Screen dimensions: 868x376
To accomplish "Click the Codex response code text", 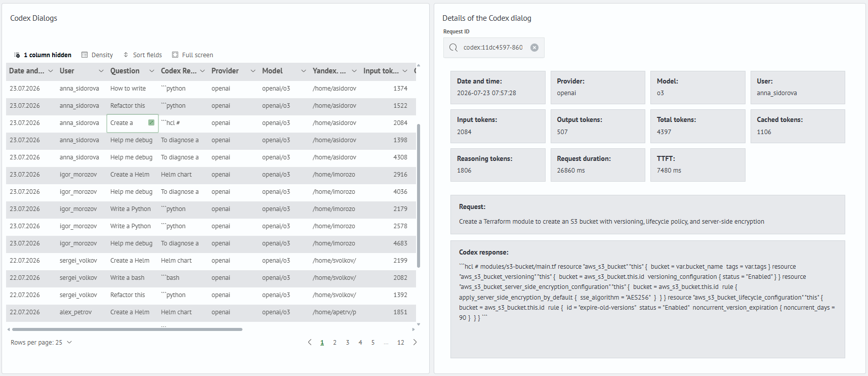I will (647, 292).
